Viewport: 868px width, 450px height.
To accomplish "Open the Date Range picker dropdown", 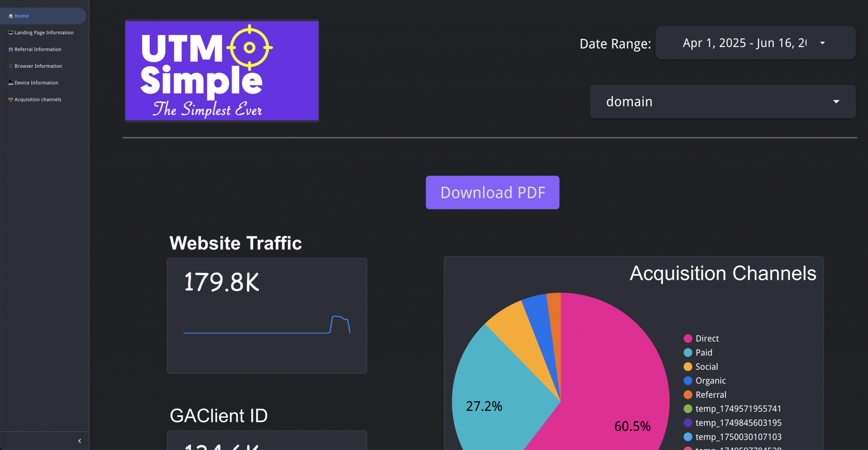I will (x=755, y=43).
